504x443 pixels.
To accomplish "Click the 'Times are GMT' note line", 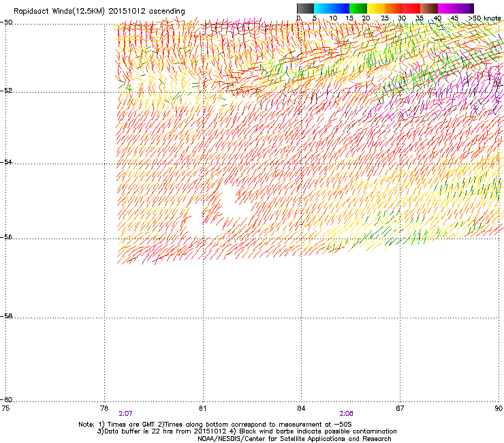I will coord(215,425).
